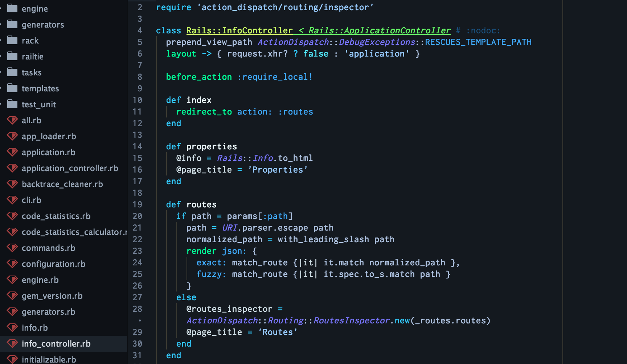This screenshot has width=627, height=364.
Task: Click the rack folder icon
Action: 12,40
